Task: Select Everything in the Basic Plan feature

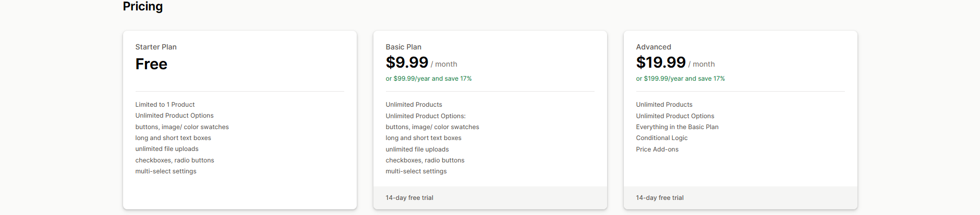Action: pyautogui.click(x=677, y=127)
